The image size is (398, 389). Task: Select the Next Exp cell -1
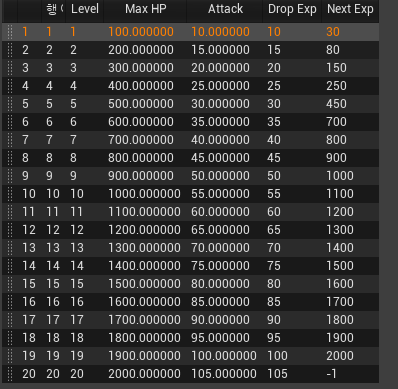(331, 374)
